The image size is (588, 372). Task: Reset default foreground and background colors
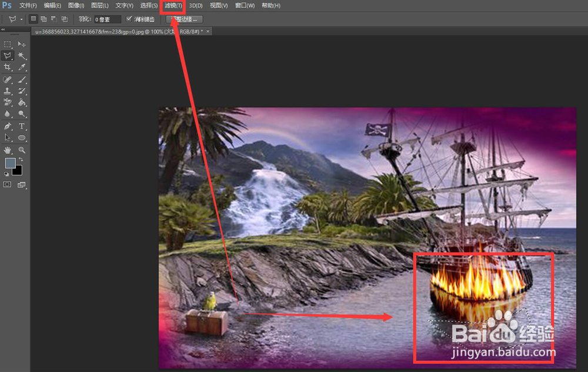coord(6,174)
